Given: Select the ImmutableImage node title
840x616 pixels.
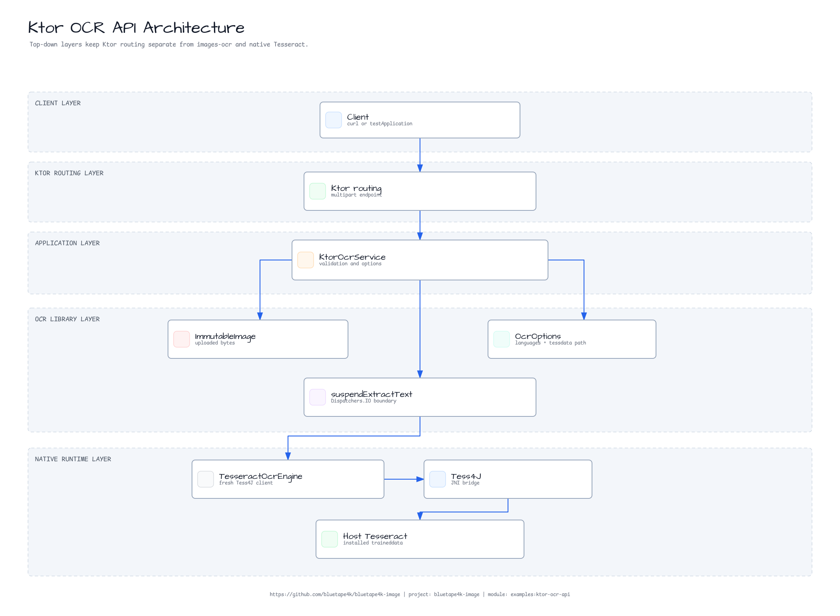Looking at the screenshot, I should [225, 336].
